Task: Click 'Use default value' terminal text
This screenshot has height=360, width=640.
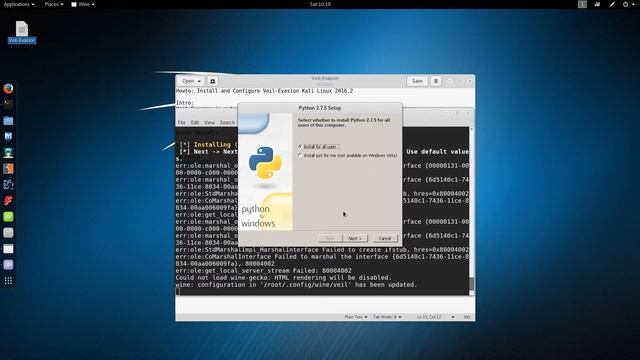Action: [x=437, y=151]
